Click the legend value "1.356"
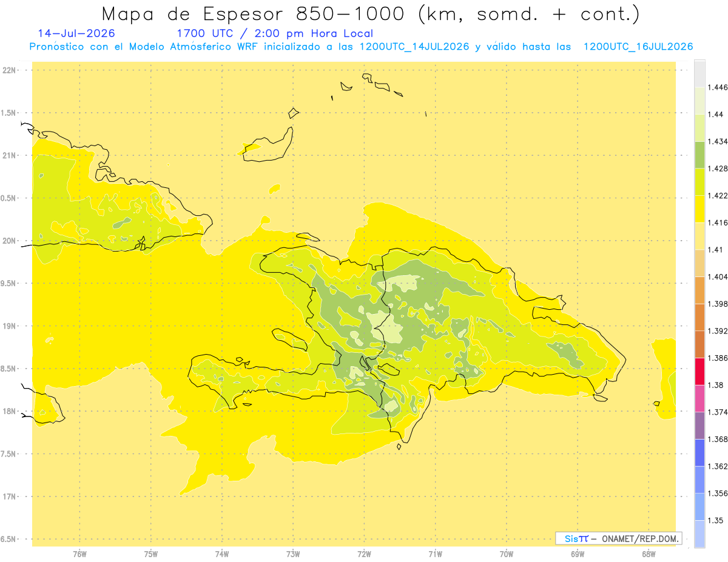The width and height of the screenshot is (728, 562). point(718,493)
